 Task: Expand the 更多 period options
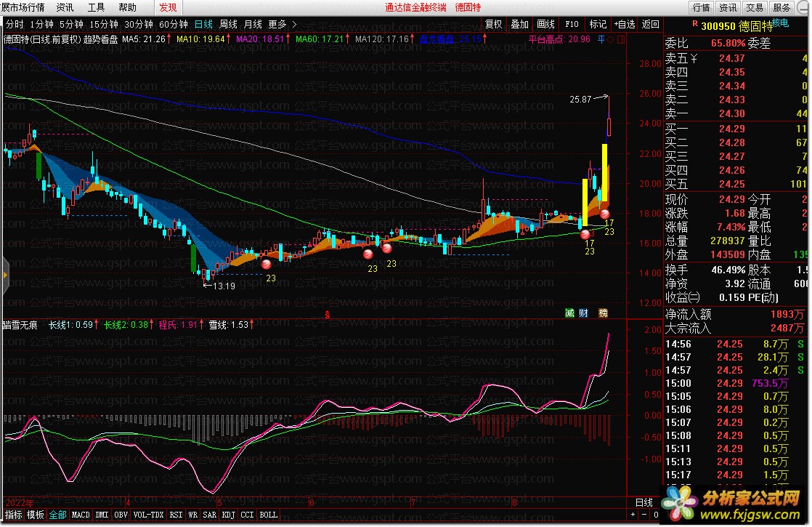[x=277, y=25]
